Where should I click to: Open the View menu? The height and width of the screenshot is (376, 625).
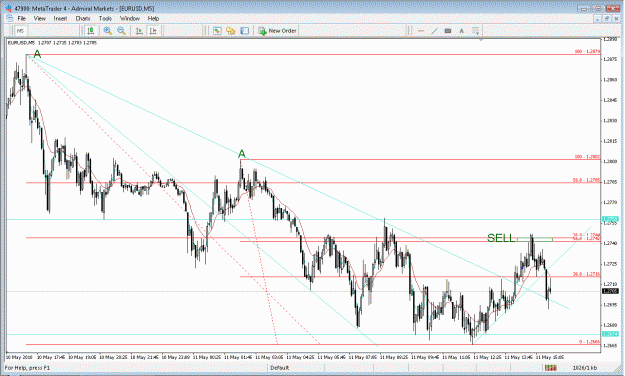[39, 18]
